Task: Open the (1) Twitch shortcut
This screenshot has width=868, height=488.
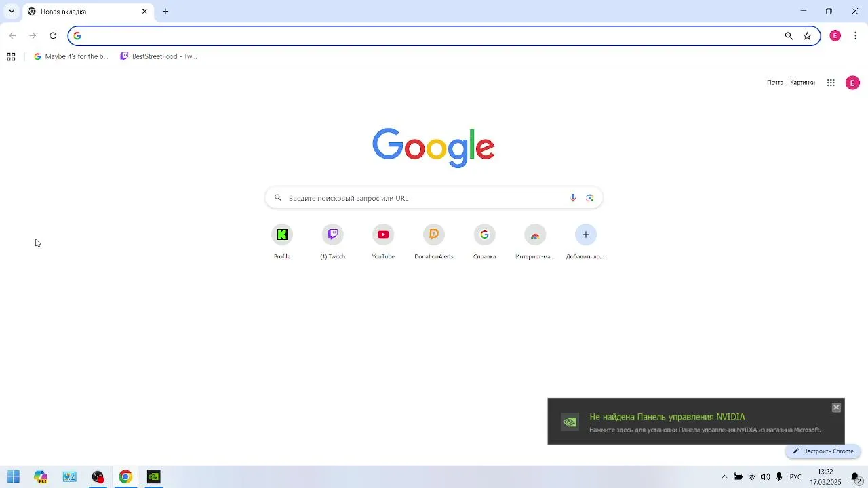Action: coord(333,242)
